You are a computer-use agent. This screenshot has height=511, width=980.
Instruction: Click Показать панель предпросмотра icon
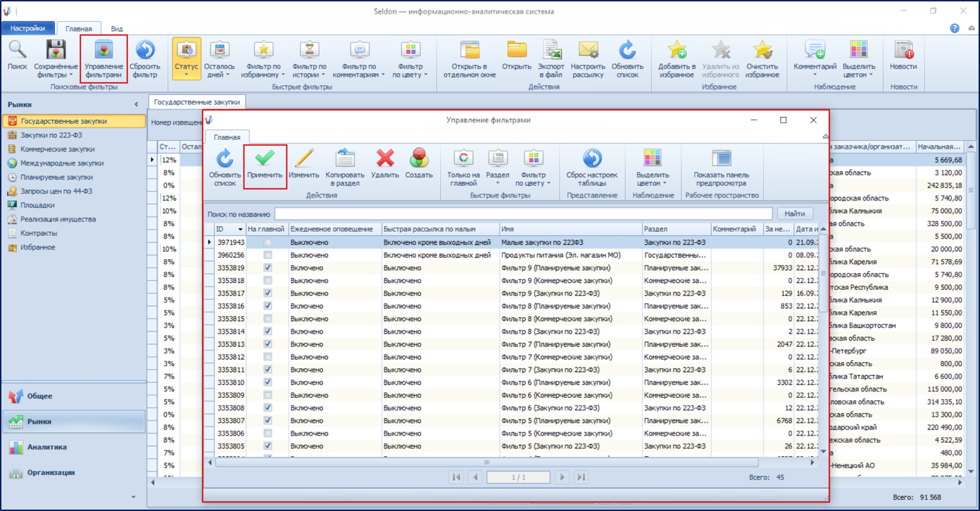click(x=722, y=158)
